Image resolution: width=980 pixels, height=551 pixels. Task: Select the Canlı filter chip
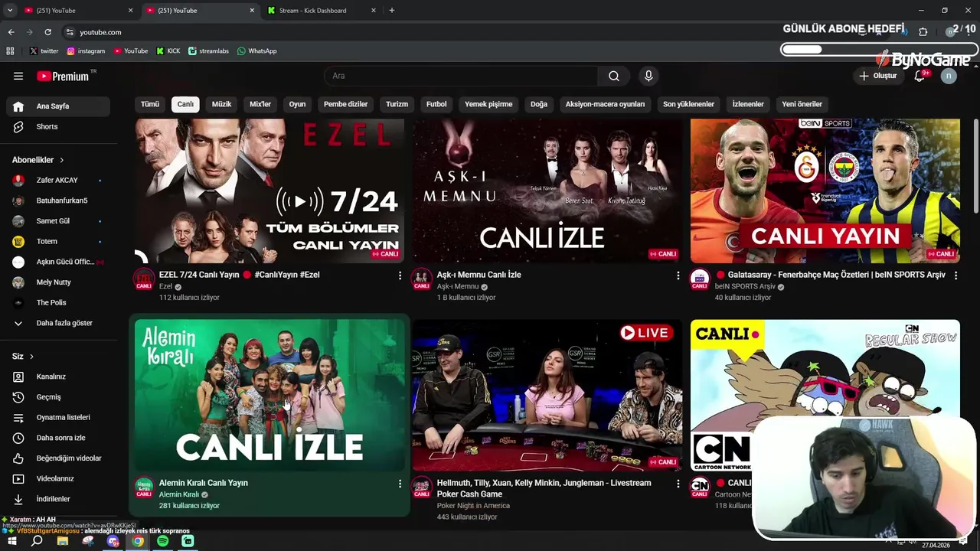tap(186, 104)
